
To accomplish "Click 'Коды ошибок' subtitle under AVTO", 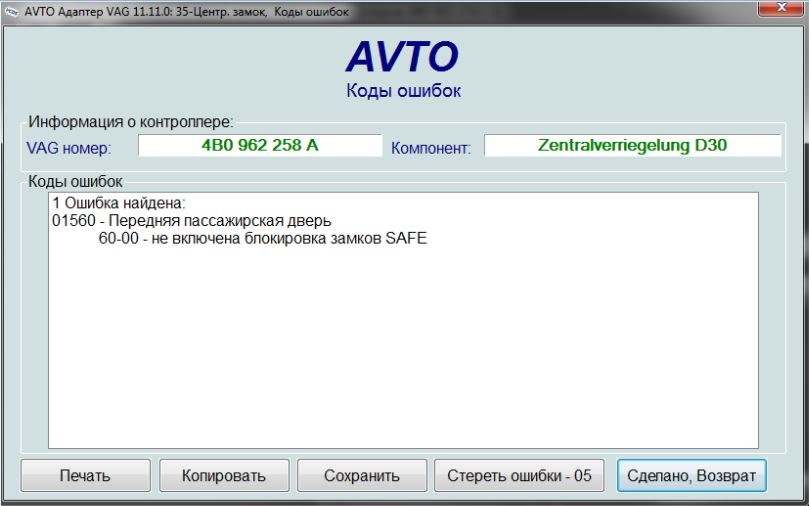I will [403, 91].
